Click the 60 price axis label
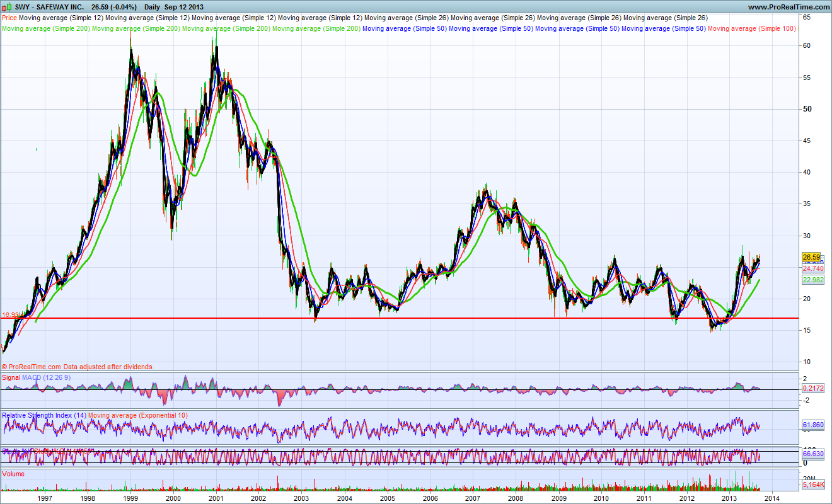 tap(806, 46)
